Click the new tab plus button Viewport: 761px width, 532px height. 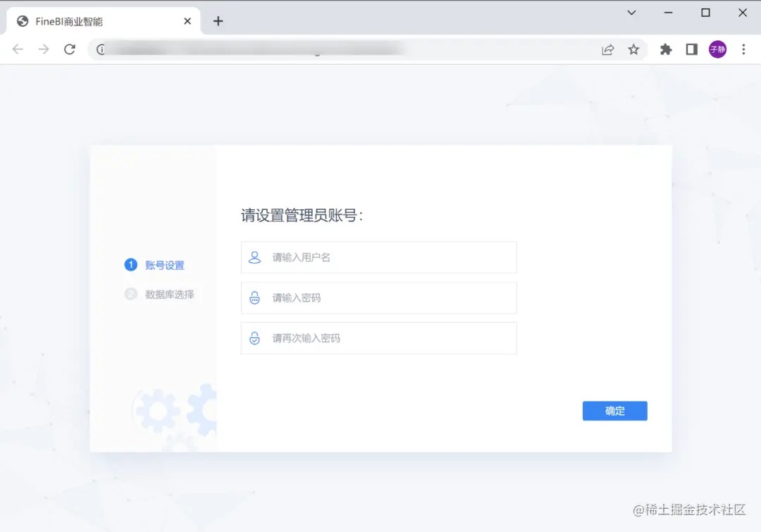point(218,21)
